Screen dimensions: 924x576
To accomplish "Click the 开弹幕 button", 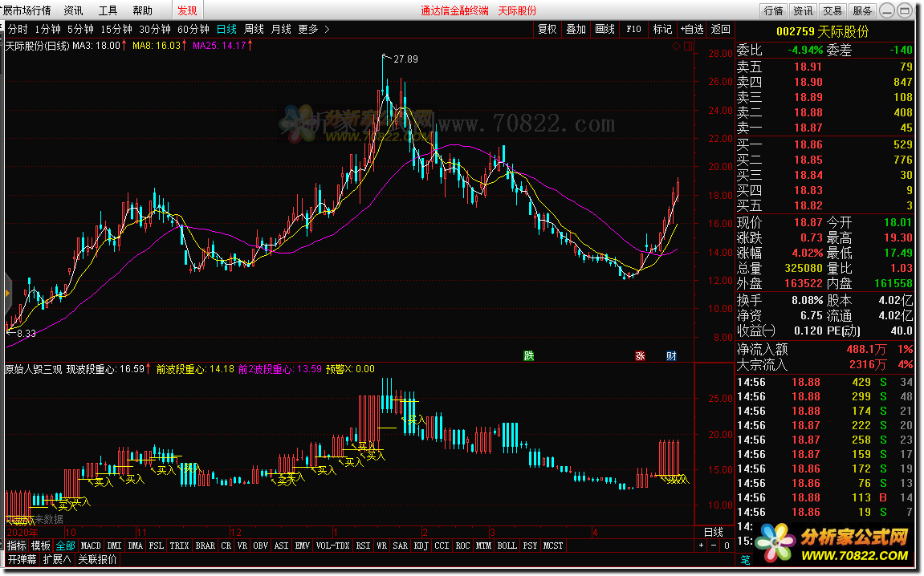I will pos(22,559).
